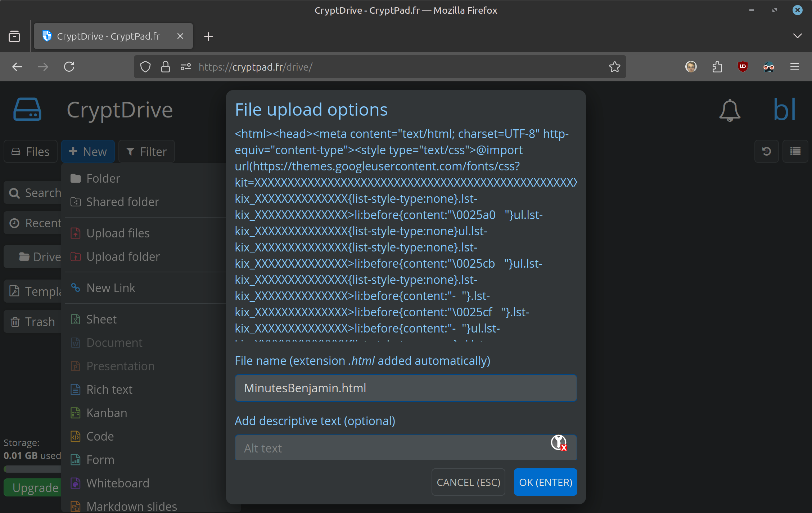Click the file name input field

pyautogui.click(x=406, y=388)
